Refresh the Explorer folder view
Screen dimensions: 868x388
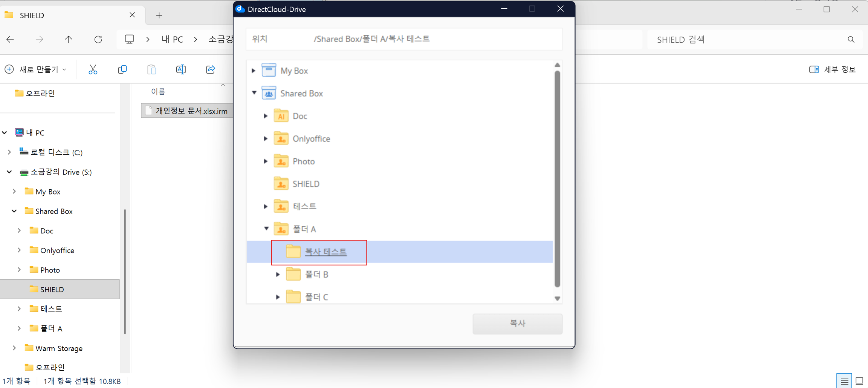click(x=98, y=39)
